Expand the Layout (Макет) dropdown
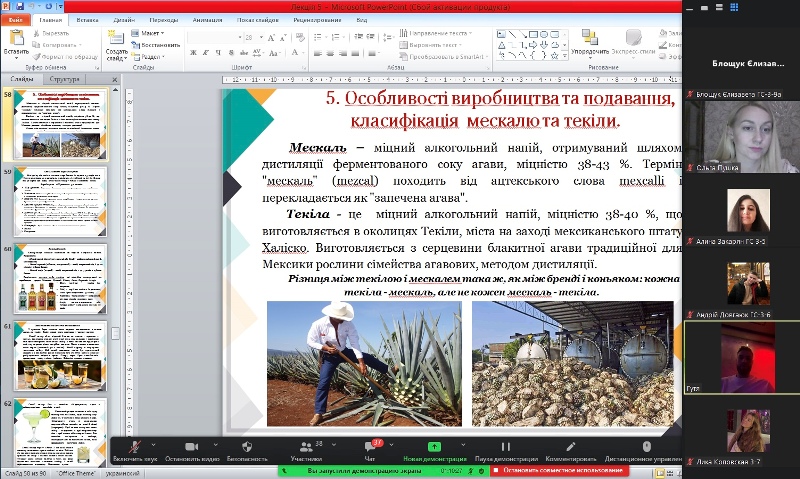Viewport: 800px width, 479px height. pyautogui.click(x=151, y=33)
